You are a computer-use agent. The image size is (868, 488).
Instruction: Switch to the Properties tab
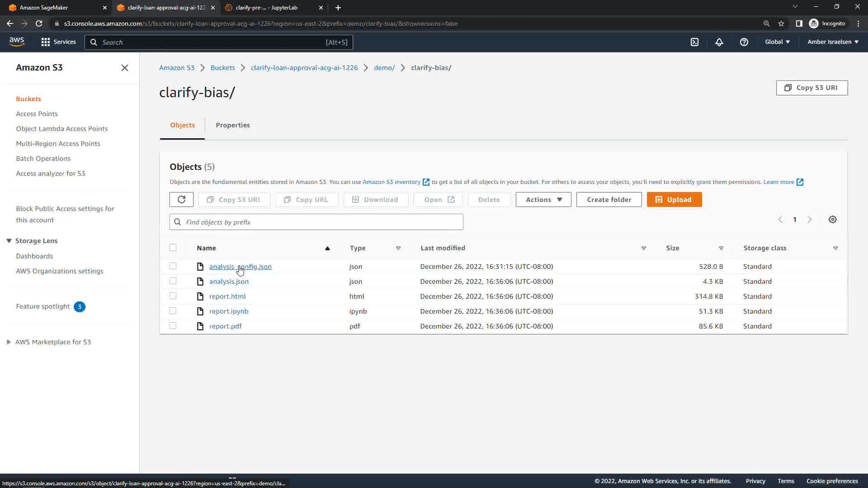[232, 125]
